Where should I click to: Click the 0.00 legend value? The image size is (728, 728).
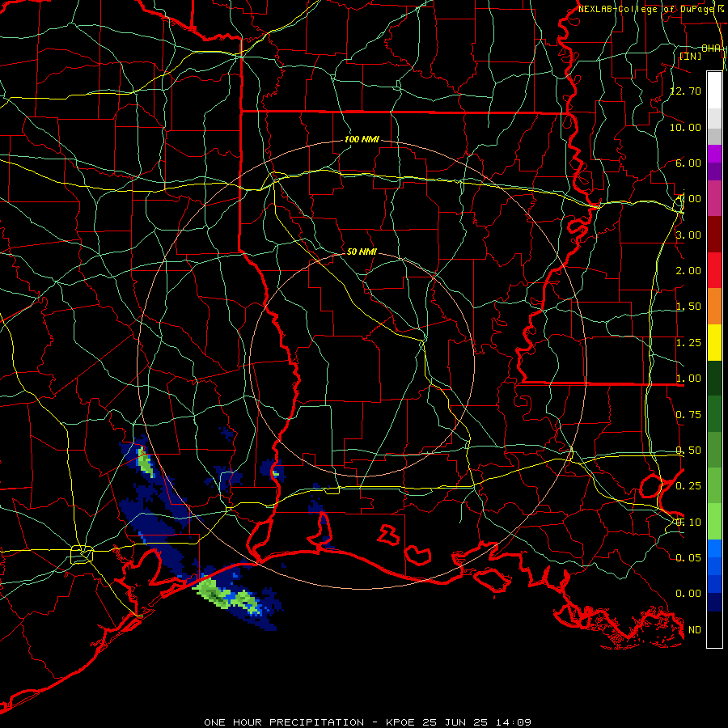tap(688, 594)
